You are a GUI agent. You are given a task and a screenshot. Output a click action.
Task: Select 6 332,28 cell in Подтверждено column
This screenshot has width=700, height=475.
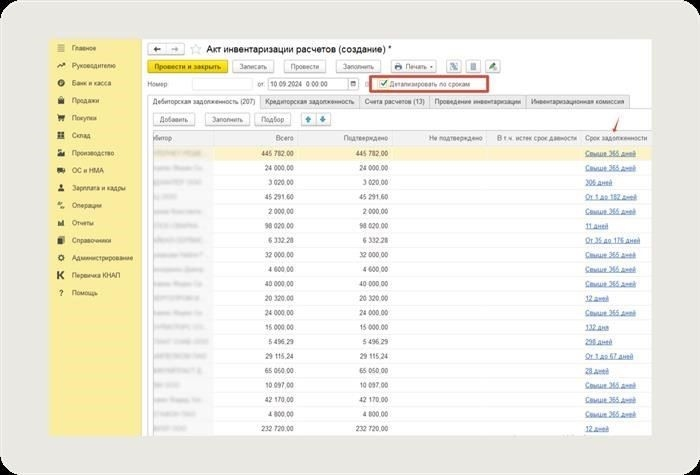click(344, 240)
